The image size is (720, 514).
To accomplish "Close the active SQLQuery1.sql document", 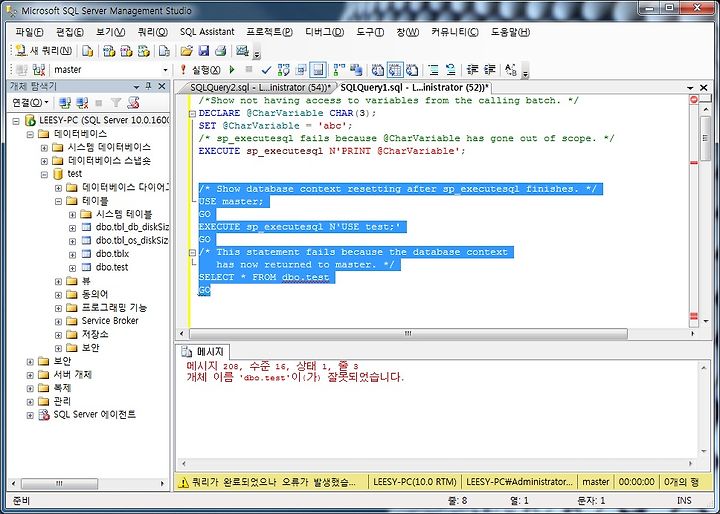I will [x=703, y=87].
